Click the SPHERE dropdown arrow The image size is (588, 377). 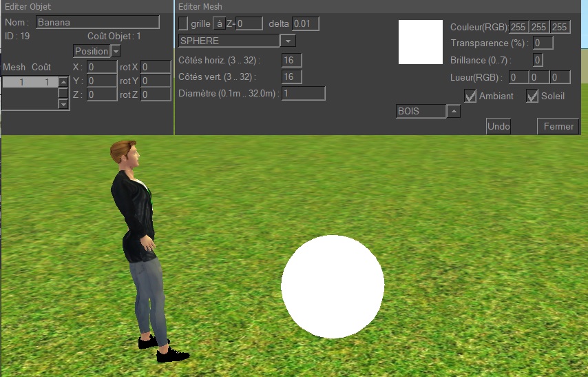tap(288, 41)
